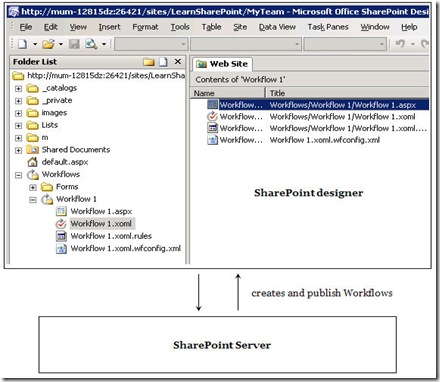Viewport: 440px width, 382px height.
Task: Select the site root URL folder icon
Action: 18,76
